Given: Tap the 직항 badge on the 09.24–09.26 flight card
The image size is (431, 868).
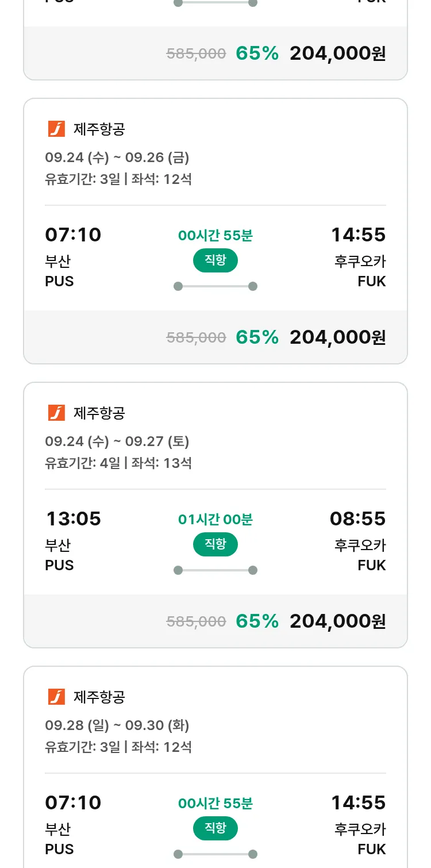Looking at the screenshot, I should tap(215, 260).
